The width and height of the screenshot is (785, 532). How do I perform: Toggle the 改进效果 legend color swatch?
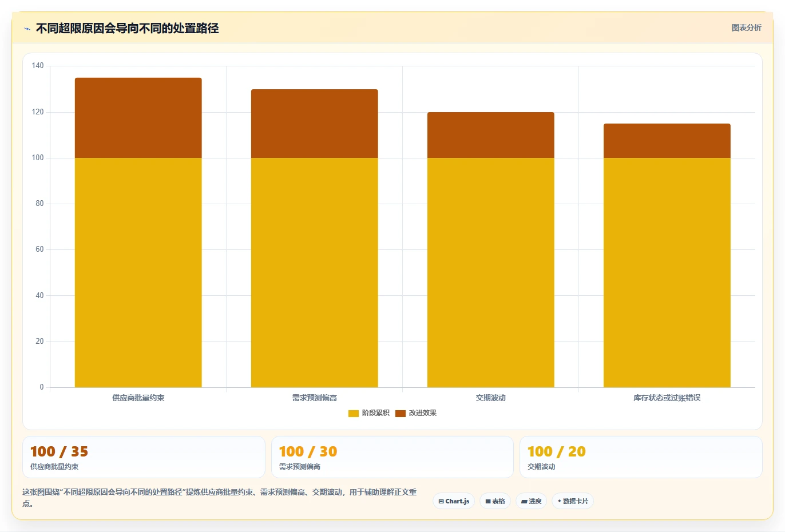(x=400, y=413)
